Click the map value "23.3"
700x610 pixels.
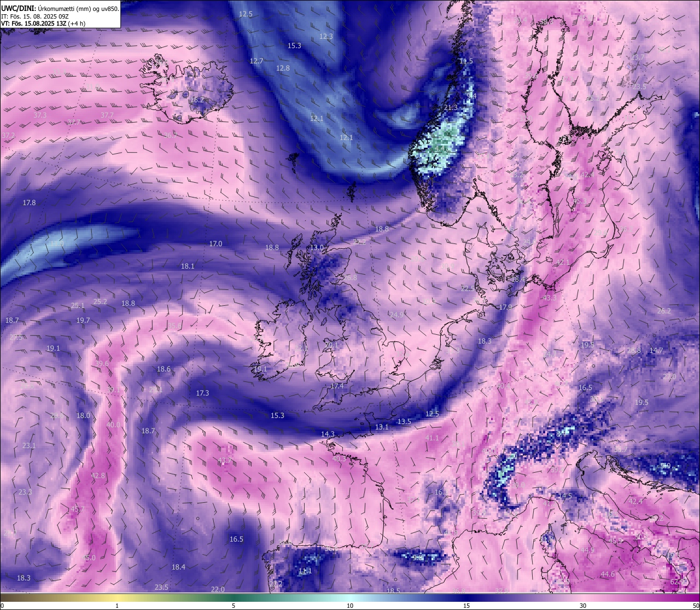pos(25,492)
